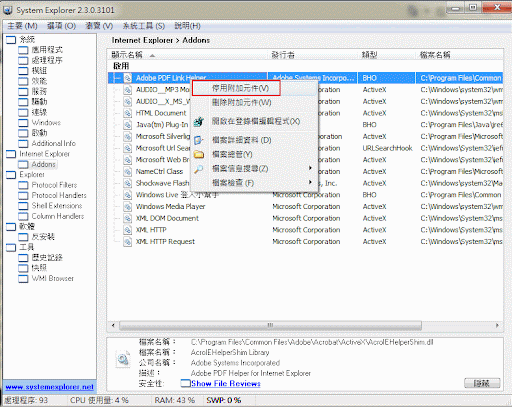Toggle sort arrow on 顯示名稱 column
The image size is (512, 407).
(152, 55)
